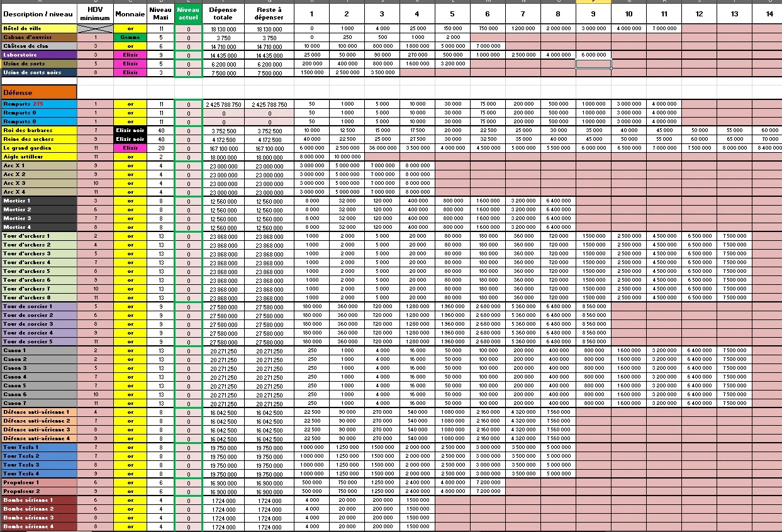
Task: Select the green "Niveau actuel" header cell
Action: coord(189,14)
